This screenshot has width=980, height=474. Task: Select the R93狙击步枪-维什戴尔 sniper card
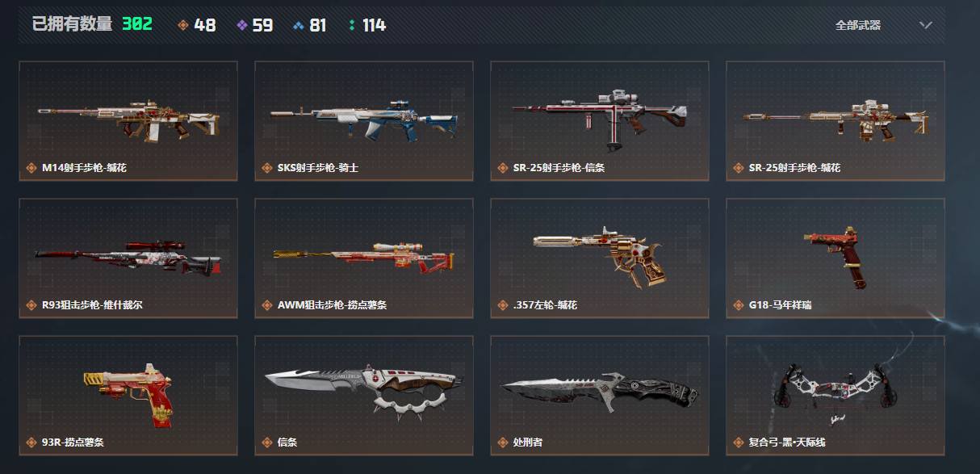coord(128,258)
